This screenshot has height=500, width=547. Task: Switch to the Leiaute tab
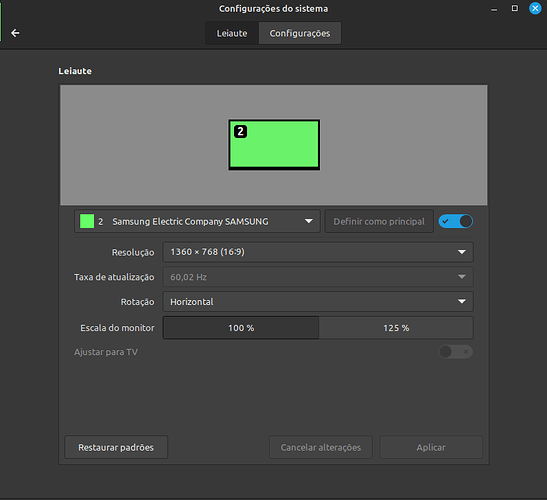pyautogui.click(x=232, y=33)
